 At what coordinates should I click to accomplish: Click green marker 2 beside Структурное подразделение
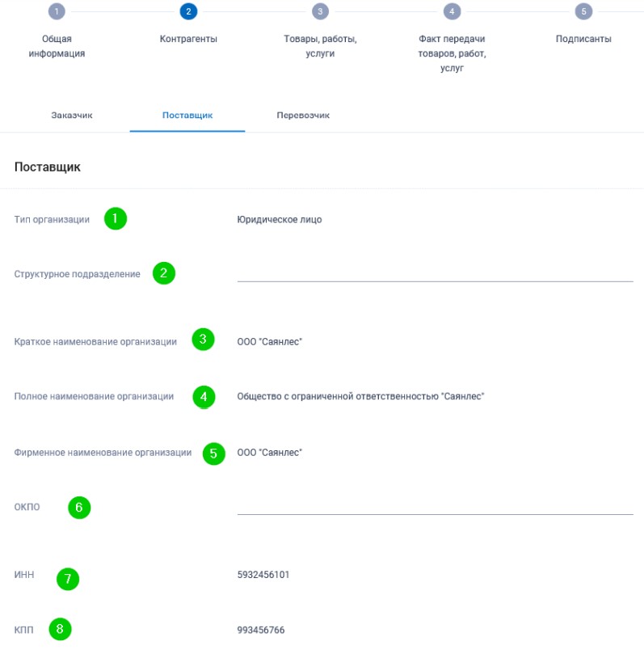click(x=164, y=273)
